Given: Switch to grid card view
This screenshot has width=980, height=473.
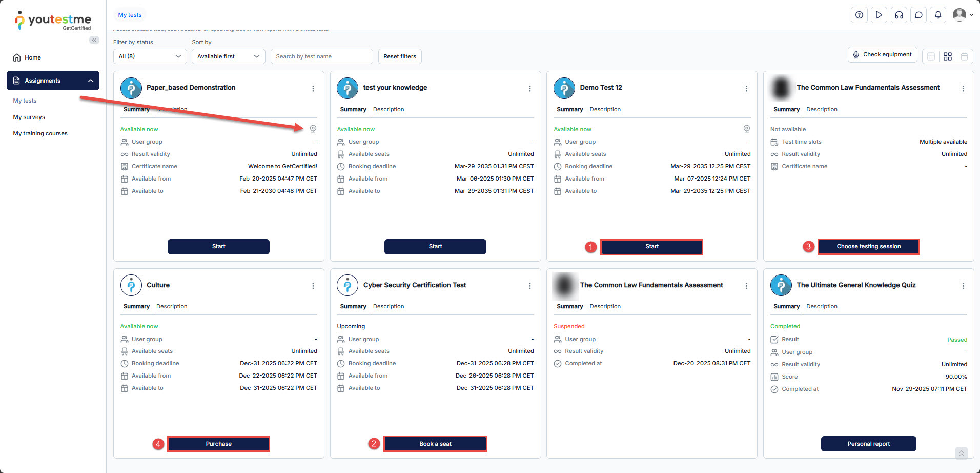Looking at the screenshot, I should [x=948, y=56].
